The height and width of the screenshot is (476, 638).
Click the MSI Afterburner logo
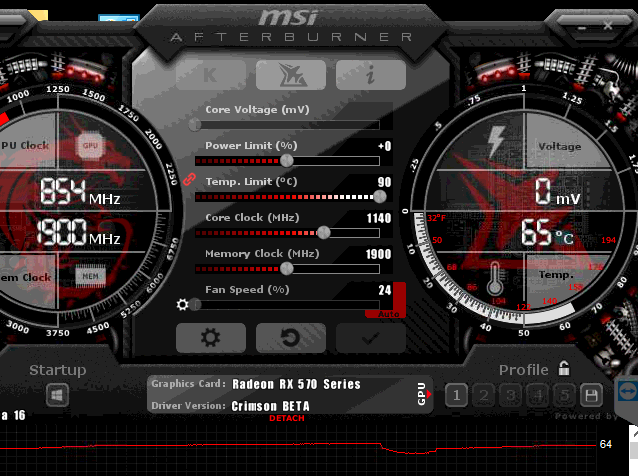point(291,26)
